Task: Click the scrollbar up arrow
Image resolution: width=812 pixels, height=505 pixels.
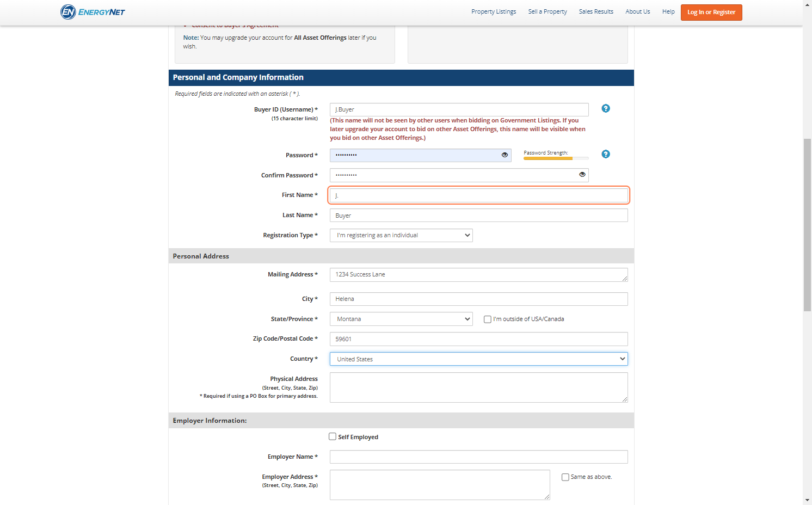Action: point(807,4)
